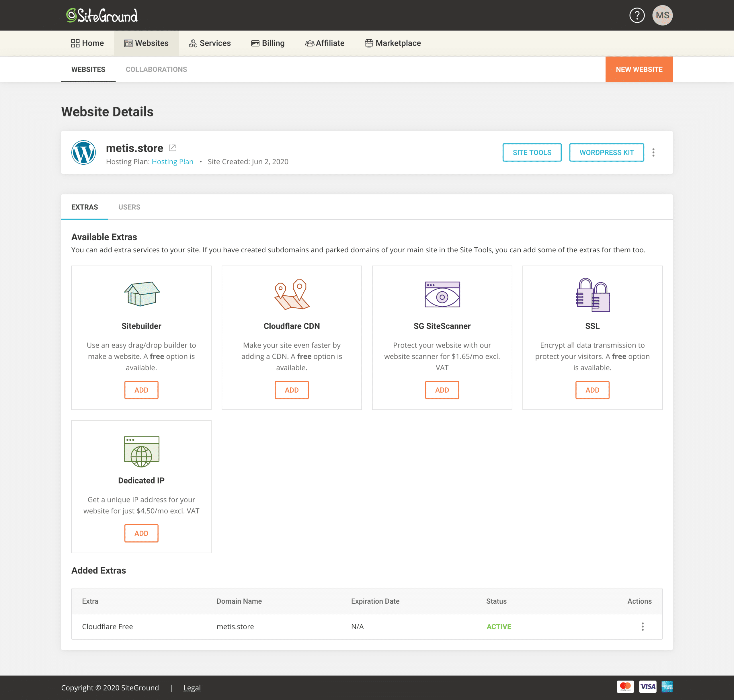
Task: Click the SSL card title
Action: click(593, 326)
